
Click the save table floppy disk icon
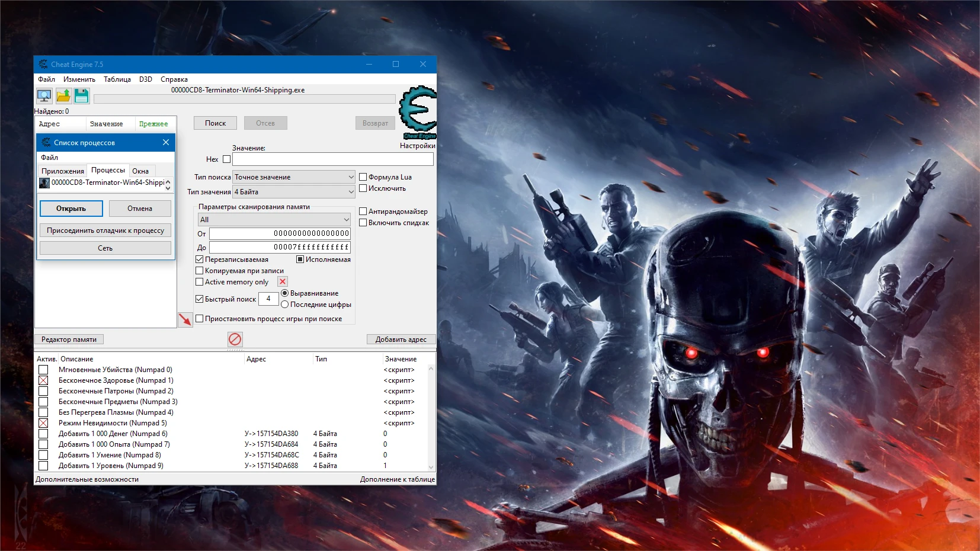tap(81, 95)
